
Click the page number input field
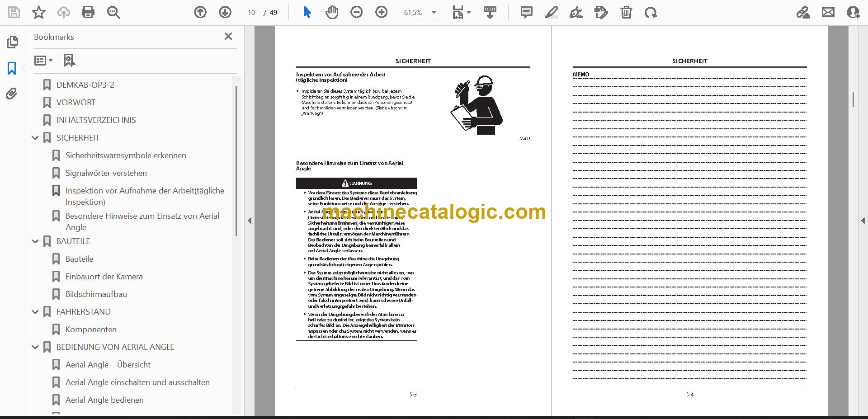click(252, 13)
